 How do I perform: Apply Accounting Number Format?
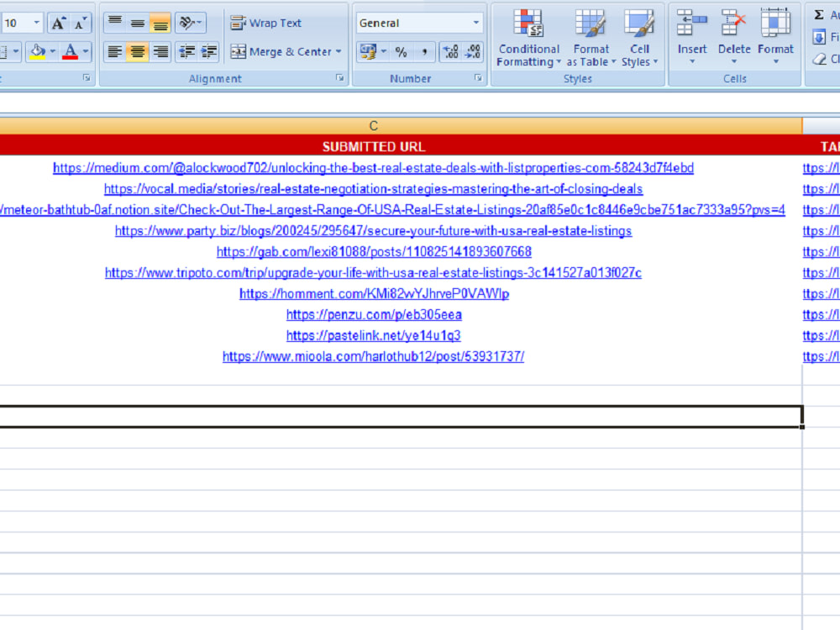point(368,51)
